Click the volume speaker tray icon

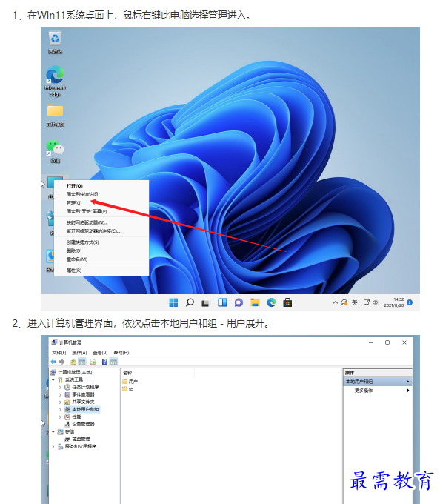[x=375, y=302]
